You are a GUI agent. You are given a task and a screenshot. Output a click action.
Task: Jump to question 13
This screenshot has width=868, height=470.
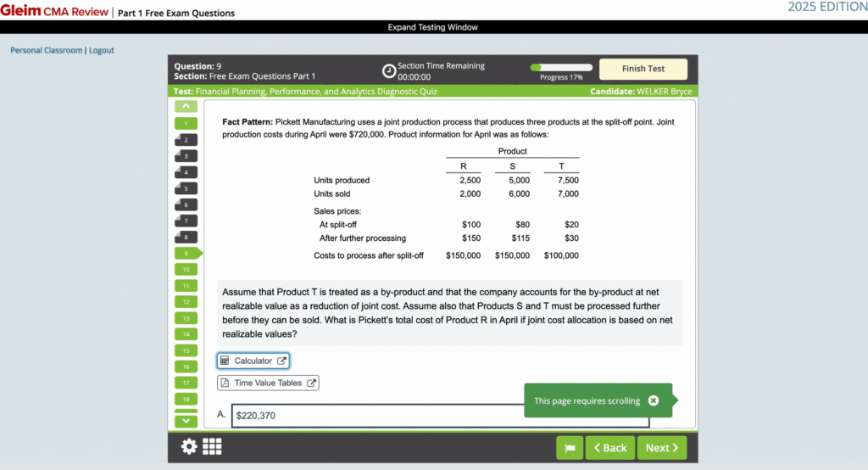[186, 318]
